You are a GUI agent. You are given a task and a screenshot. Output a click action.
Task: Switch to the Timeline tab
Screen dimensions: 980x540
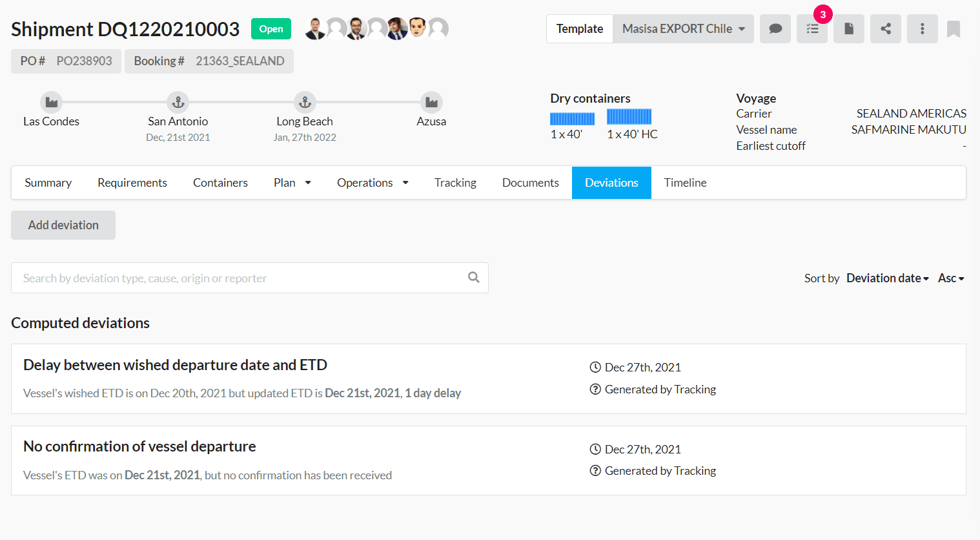[685, 183]
